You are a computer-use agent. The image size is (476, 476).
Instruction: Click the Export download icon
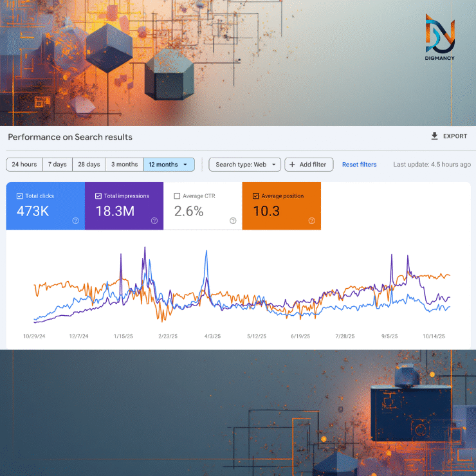(434, 136)
